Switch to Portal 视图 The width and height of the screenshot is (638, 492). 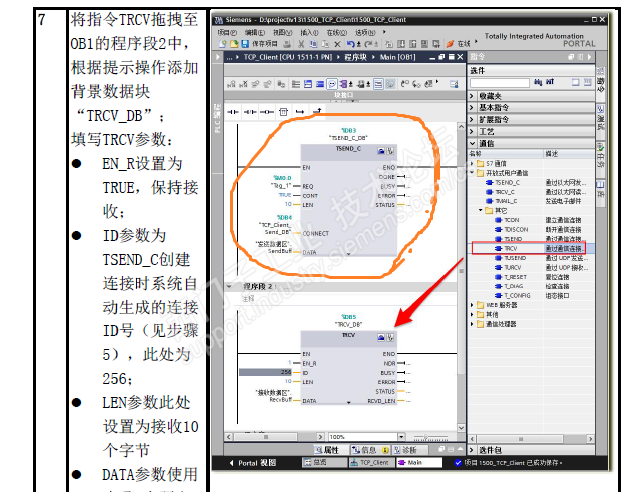[x=253, y=463]
